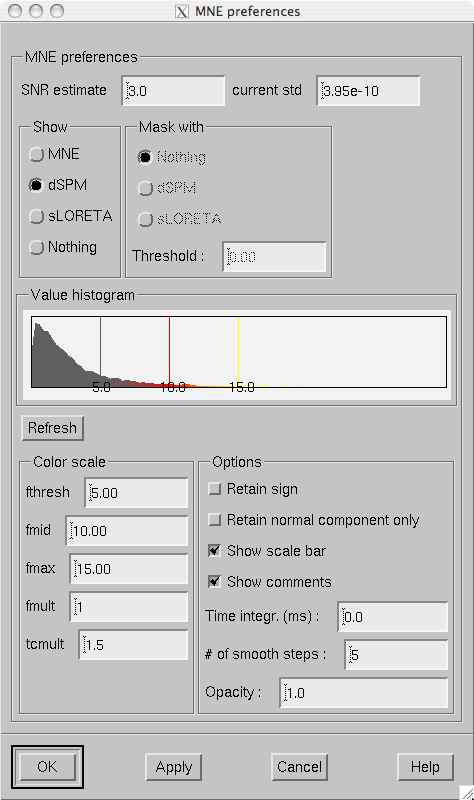Click the fmid value field
Screen dimensions: 474x800
[x=127, y=531]
